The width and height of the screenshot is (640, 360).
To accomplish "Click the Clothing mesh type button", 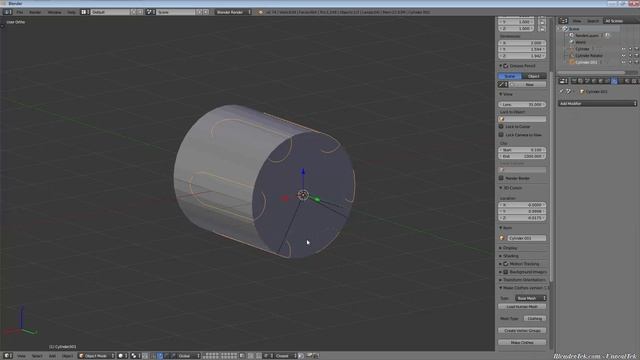I will tap(535, 318).
